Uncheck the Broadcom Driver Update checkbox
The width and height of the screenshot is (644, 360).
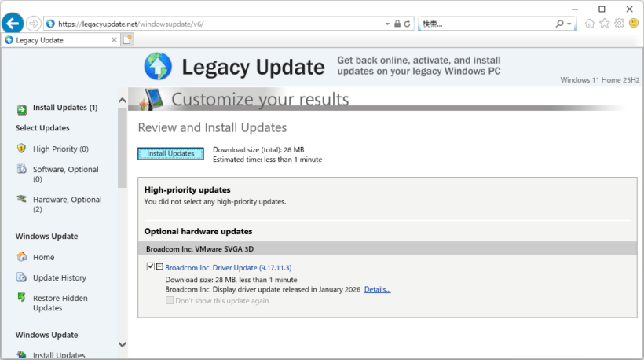coord(151,266)
